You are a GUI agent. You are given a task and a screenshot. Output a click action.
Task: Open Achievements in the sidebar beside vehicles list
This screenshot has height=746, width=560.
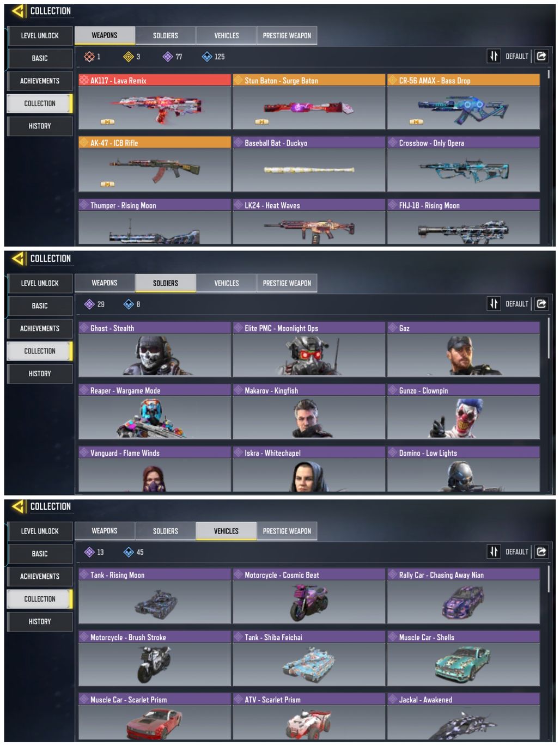point(40,576)
